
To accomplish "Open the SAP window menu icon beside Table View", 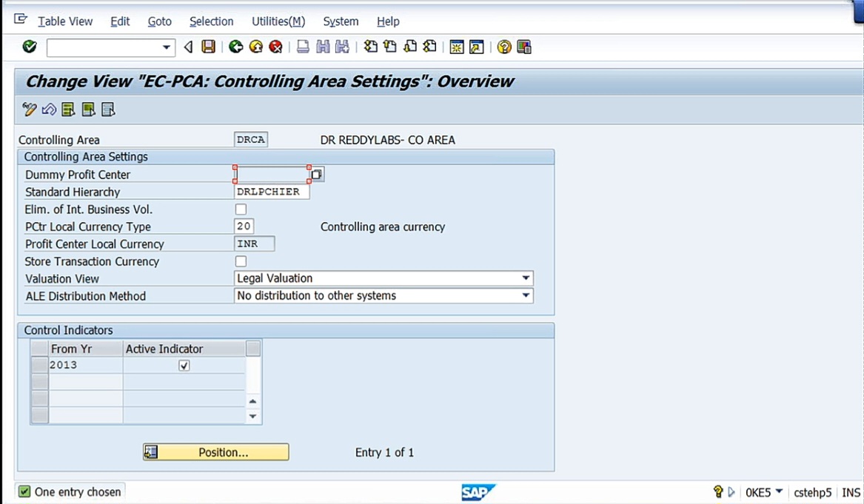I will click(x=21, y=20).
